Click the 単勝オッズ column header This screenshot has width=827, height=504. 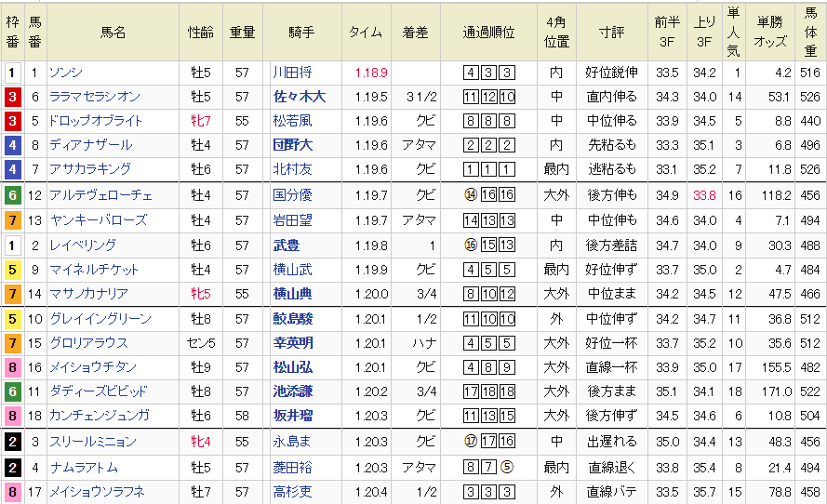(768, 33)
